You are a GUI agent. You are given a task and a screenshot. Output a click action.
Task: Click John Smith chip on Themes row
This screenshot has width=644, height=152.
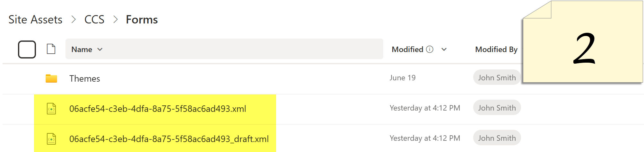pos(497,77)
